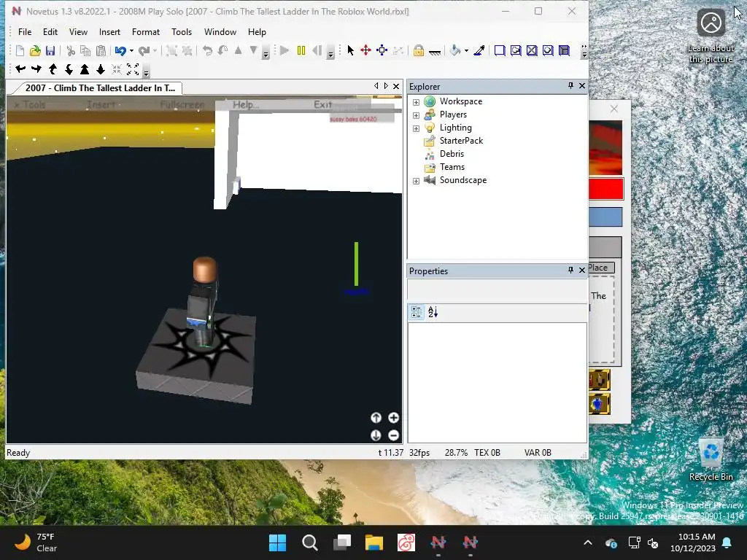
Task: Save the place with the floppy disk icon
Action: [50, 50]
